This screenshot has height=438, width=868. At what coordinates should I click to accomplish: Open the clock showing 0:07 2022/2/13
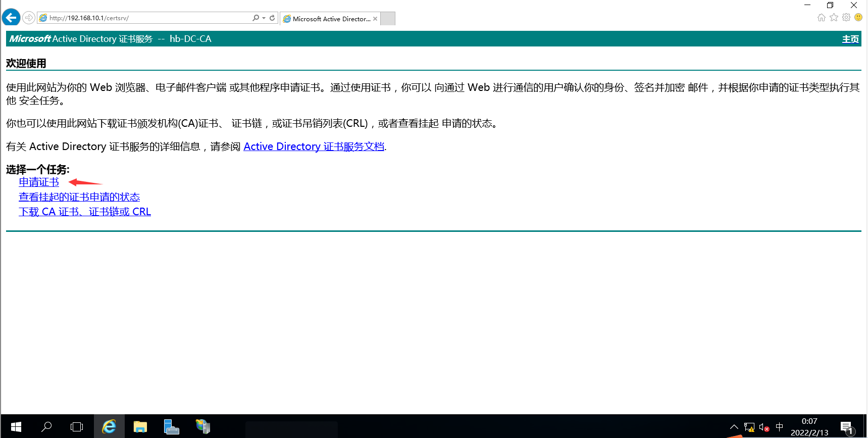809,427
